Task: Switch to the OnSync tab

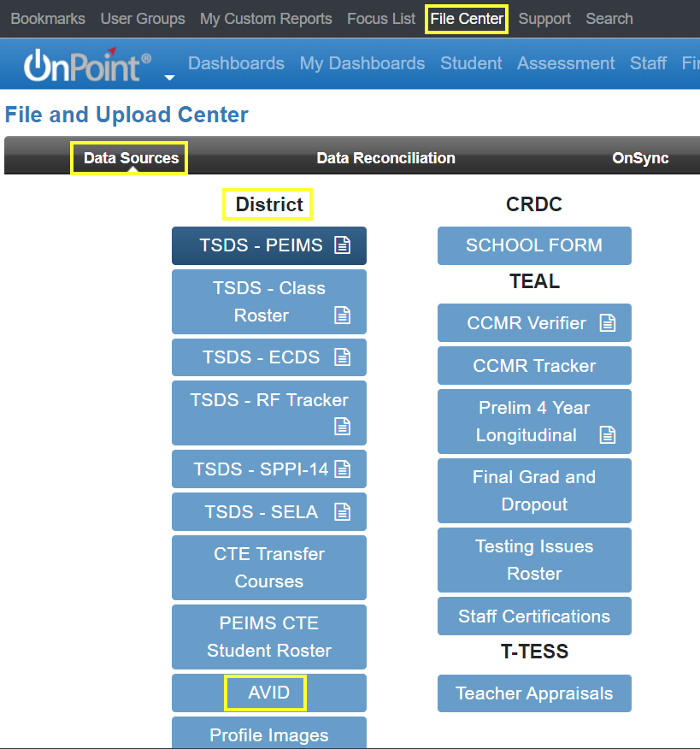Action: (x=640, y=157)
